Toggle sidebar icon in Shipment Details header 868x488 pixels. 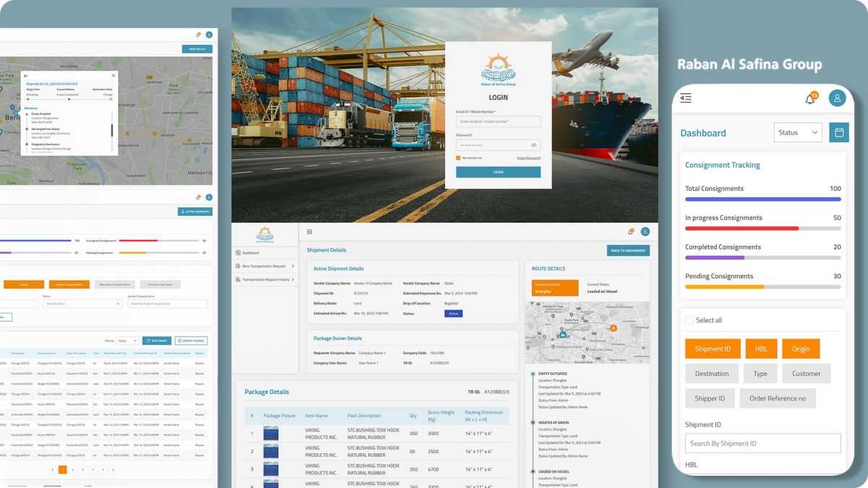[310, 231]
